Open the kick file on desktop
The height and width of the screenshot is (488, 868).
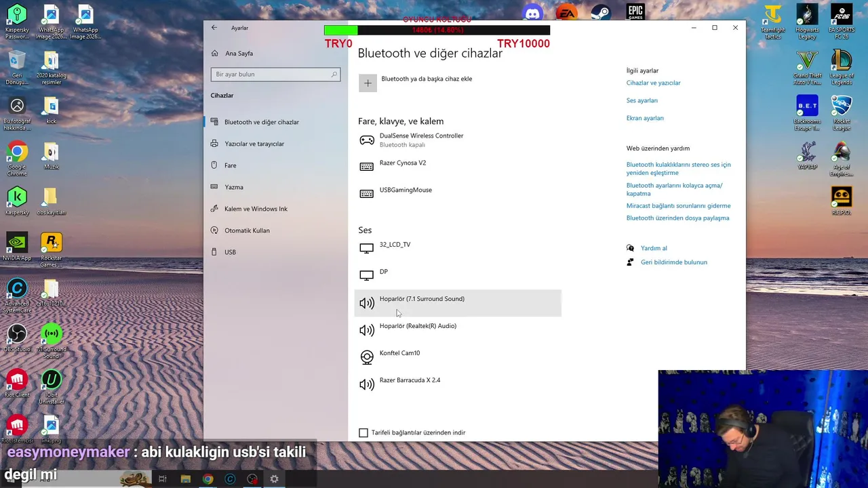51,110
